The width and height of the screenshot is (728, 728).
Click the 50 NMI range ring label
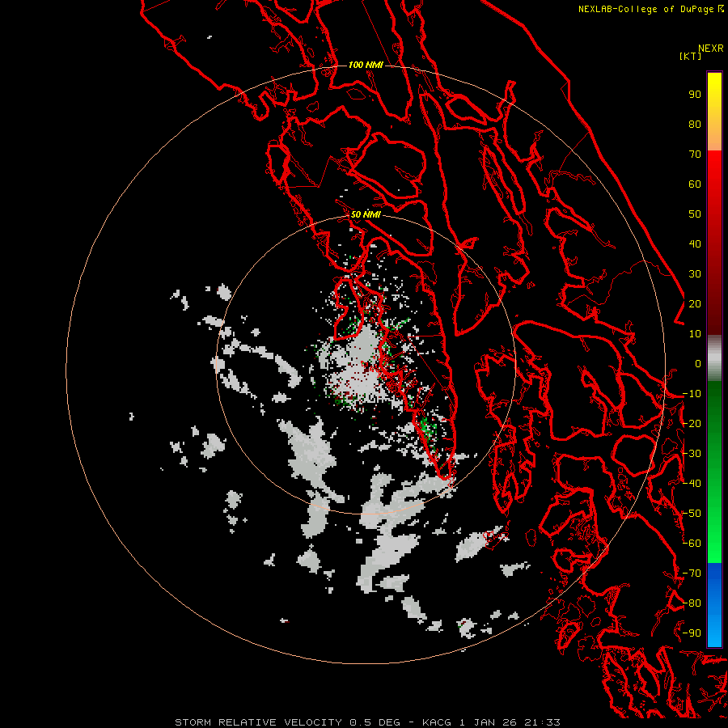point(366,214)
